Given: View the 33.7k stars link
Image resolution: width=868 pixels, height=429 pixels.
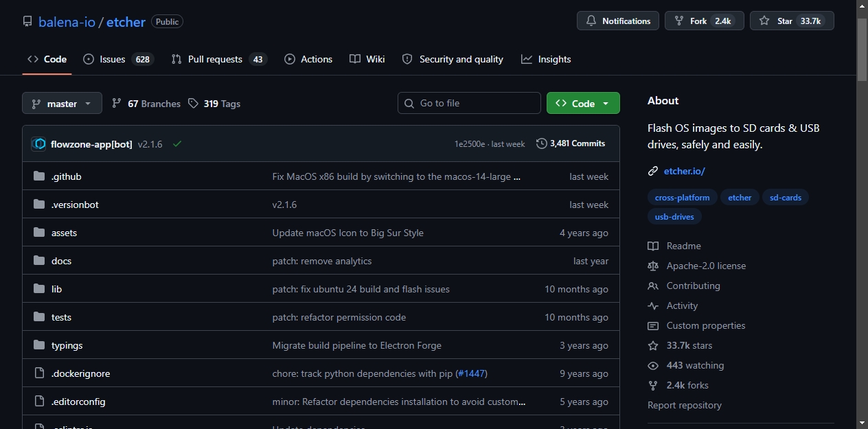Looking at the screenshot, I should click(x=681, y=345).
